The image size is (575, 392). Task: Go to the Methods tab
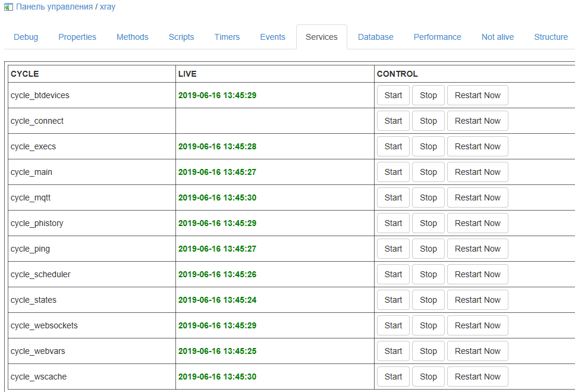click(133, 37)
